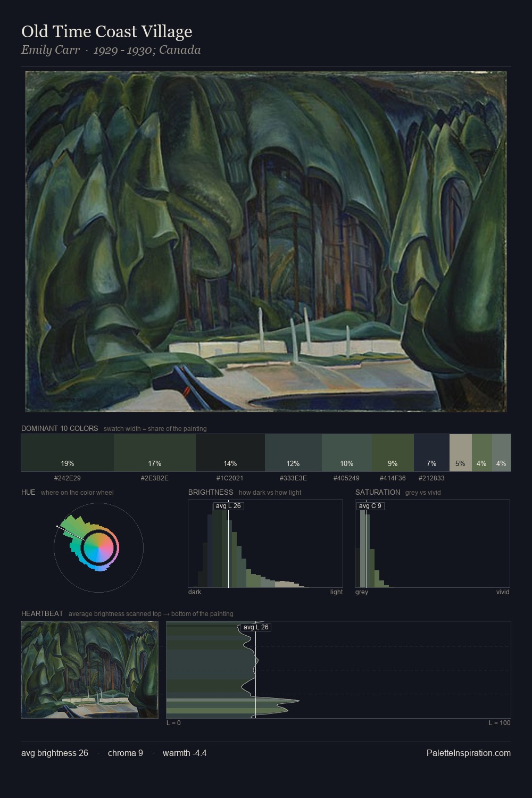Click the hex code #2E3B2E label
This screenshot has height=798, width=532.
click(155, 478)
